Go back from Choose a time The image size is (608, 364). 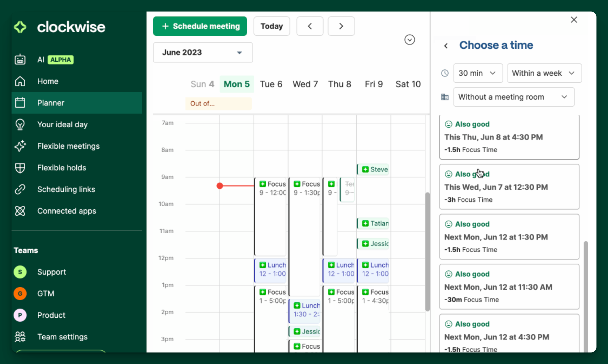pyautogui.click(x=446, y=46)
